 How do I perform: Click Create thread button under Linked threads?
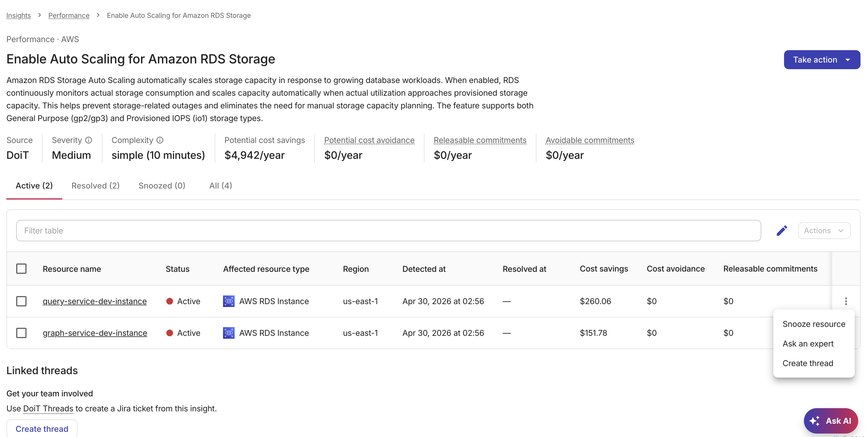click(x=42, y=429)
